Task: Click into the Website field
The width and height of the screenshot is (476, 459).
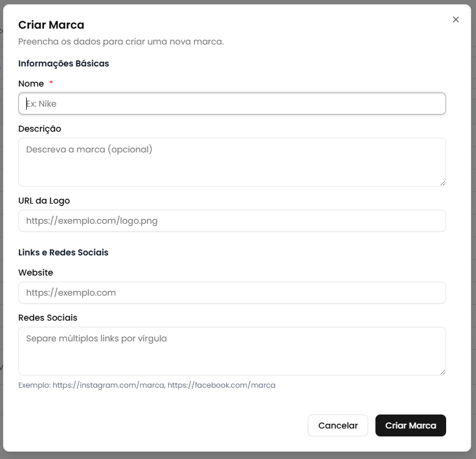Action: point(232,293)
